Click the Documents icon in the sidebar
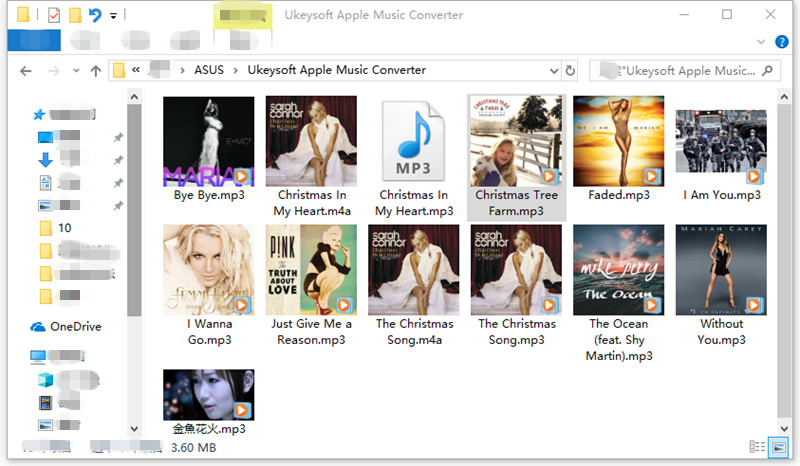This screenshot has height=466, width=800. click(45, 182)
